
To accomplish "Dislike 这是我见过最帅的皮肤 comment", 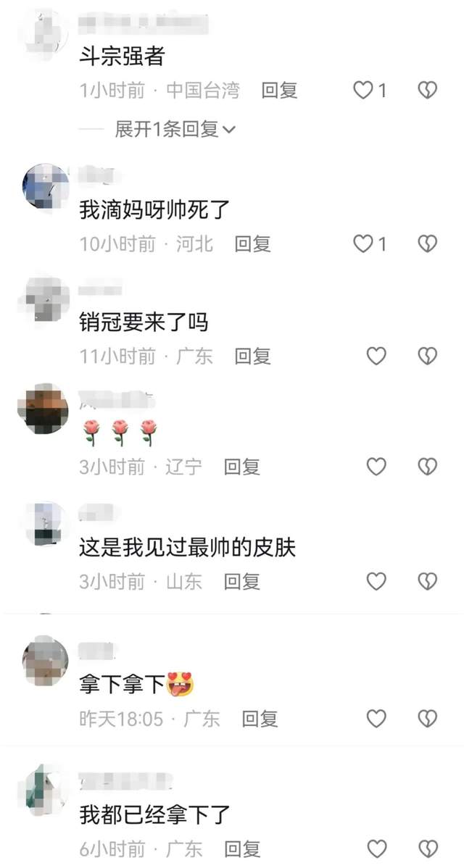I will point(427,580).
